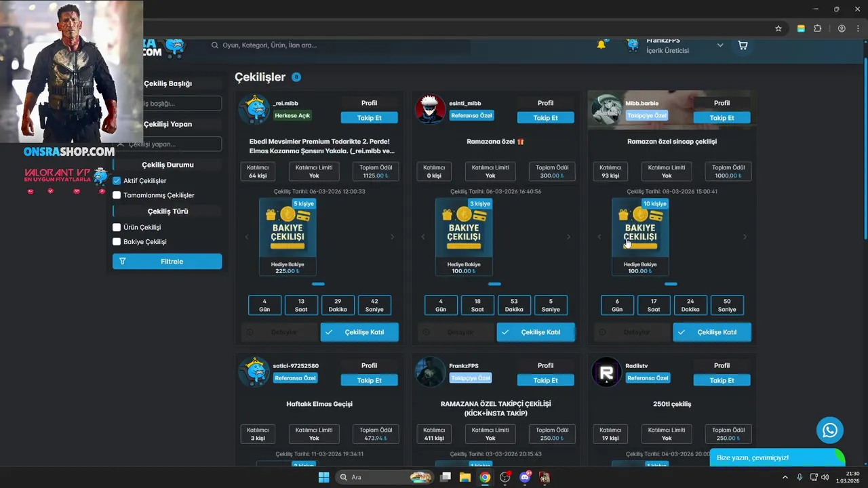Open Radiistv profile avatar
868x488 pixels.
[607, 372]
